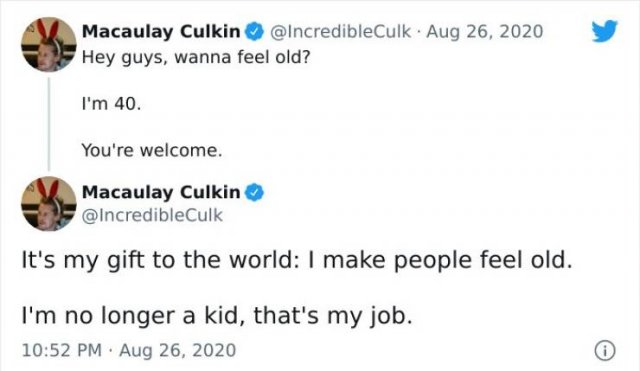Open Macaulay Culkin's name on the first tweet
Screen dimensions: 640x371
tap(161, 32)
